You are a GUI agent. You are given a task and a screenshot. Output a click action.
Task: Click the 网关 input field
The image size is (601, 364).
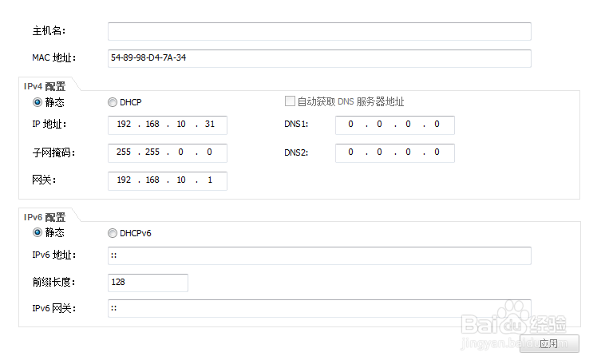click(168, 180)
